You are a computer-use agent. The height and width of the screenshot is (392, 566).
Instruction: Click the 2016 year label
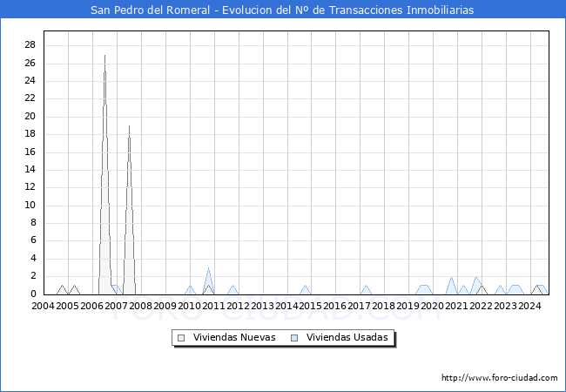pos(335,306)
